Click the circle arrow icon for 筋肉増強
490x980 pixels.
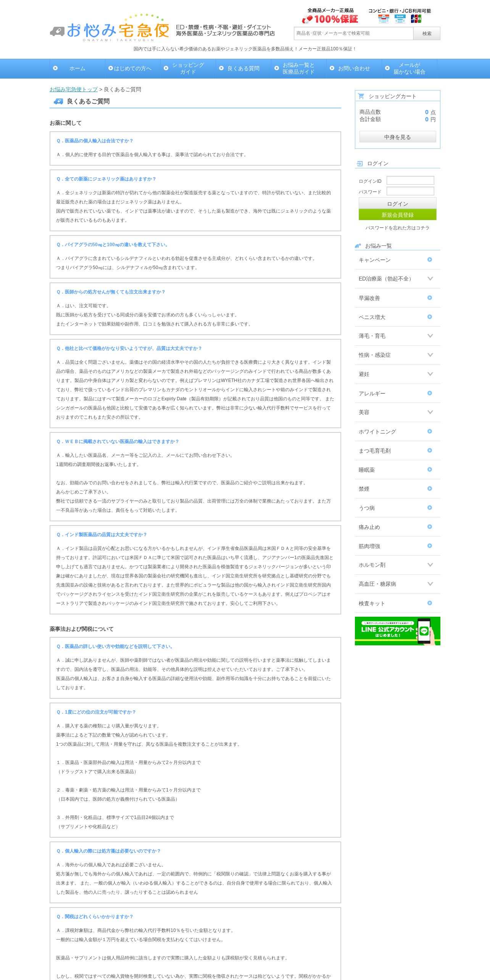[x=430, y=546]
